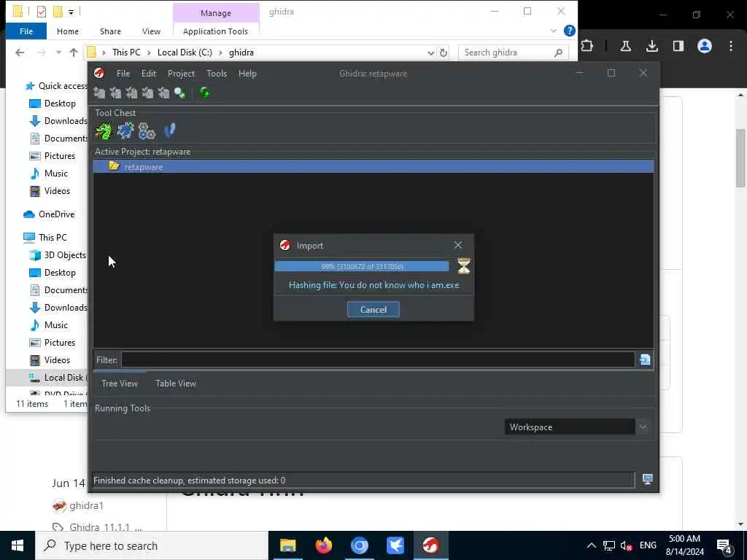Viewport: 747px width, 560px height.
Task: Open browser downloads icon
Action: coord(651,46)
